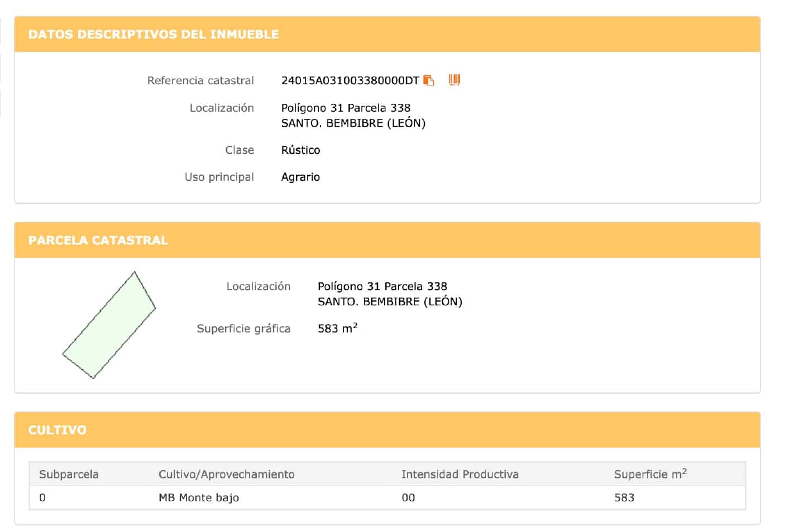Select the 00 productive intensity cell
This screenshot has height=532, width=804.
(408, 497)
